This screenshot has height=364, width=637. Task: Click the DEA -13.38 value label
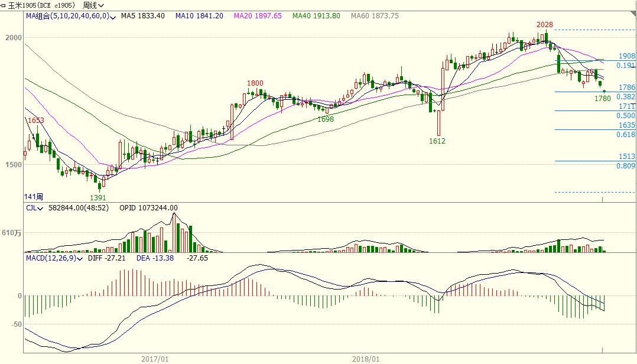(x=155, y=258)
